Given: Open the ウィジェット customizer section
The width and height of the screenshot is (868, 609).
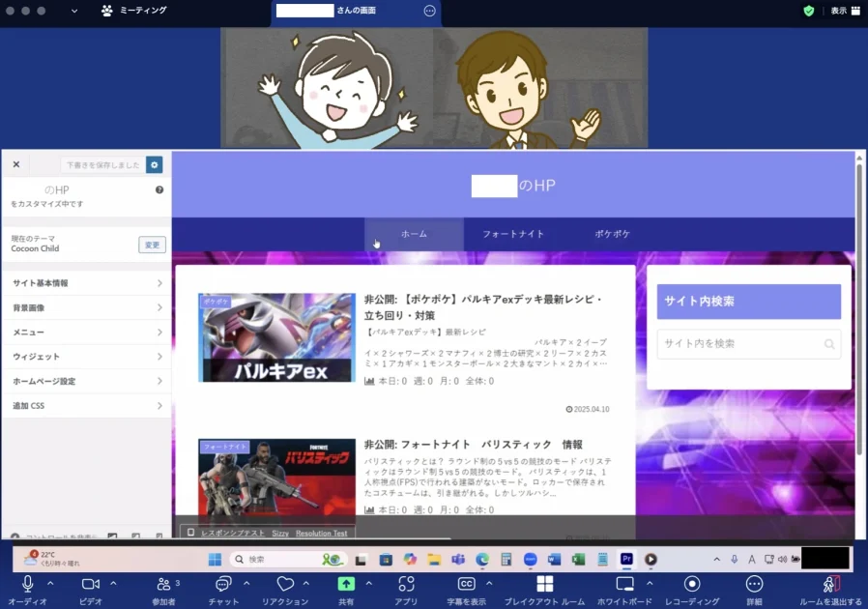Looking at the screenshot, I should tap(87, 357).
